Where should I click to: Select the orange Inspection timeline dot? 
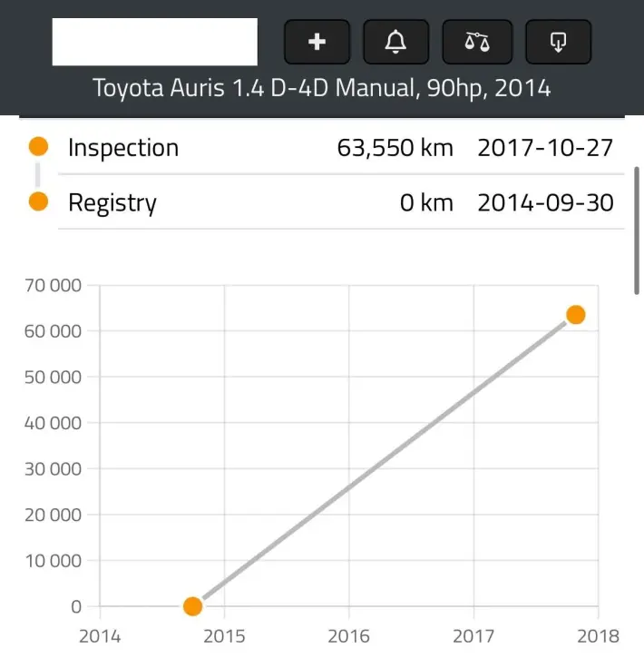(x=38, y=146)
